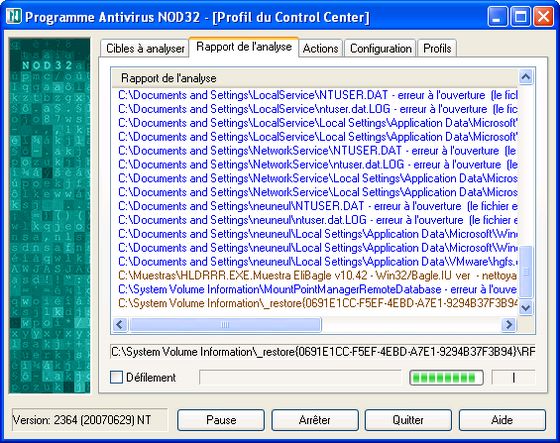The image size is (560, 443).
Task: Click the report scroll-up arrow
Action: coord(526,77)
